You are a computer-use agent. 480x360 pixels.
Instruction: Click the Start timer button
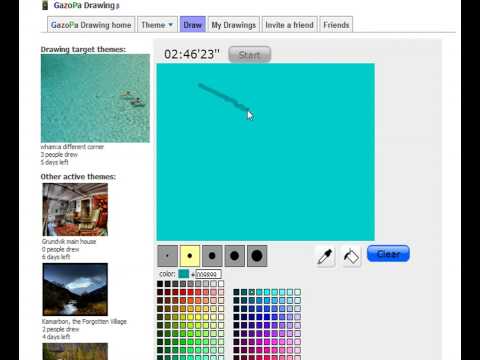249,54
